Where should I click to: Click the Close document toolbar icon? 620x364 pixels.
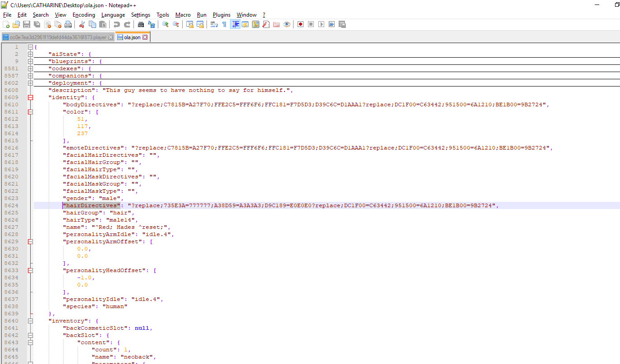[x=47, y=24]
